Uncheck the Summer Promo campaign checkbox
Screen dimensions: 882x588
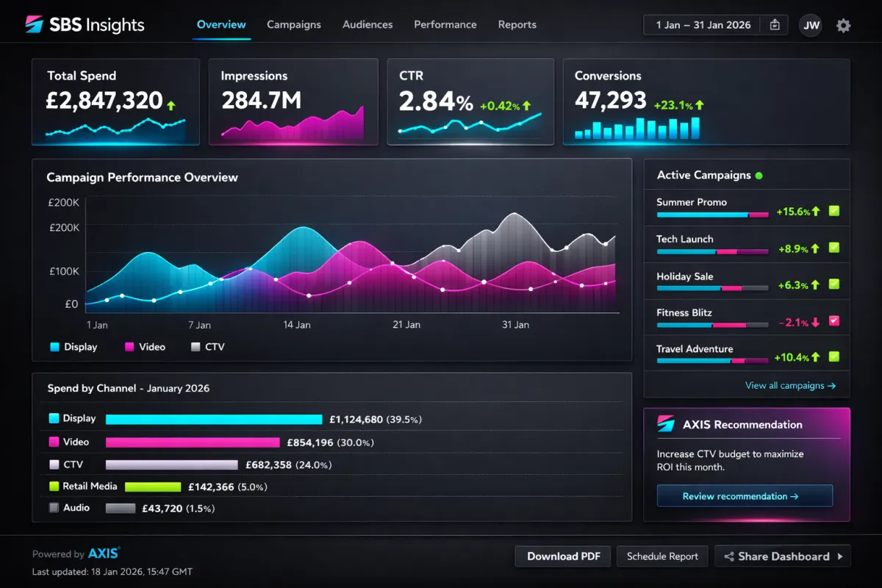pyautogui.click(x=833, y=211)
